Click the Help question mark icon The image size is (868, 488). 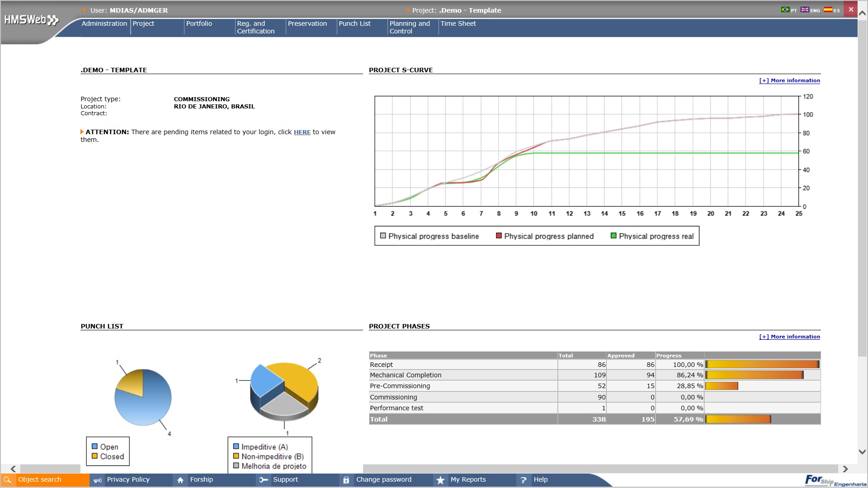click(524, 480)
